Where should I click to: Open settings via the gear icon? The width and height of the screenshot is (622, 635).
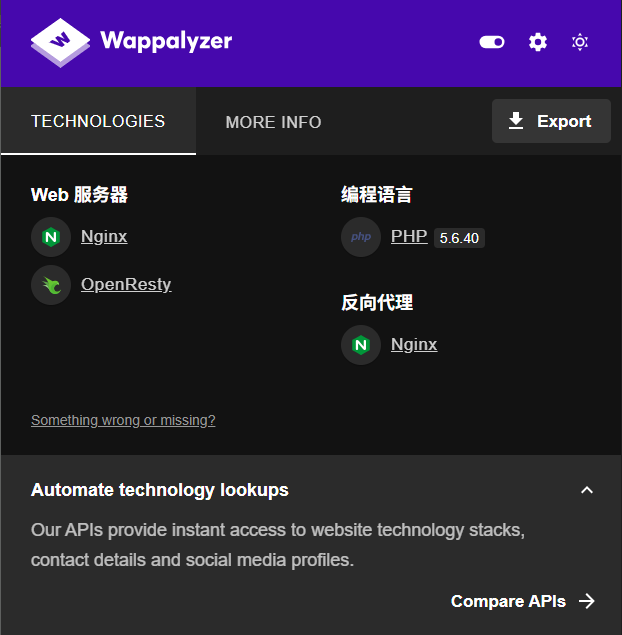tap(538, 42)
